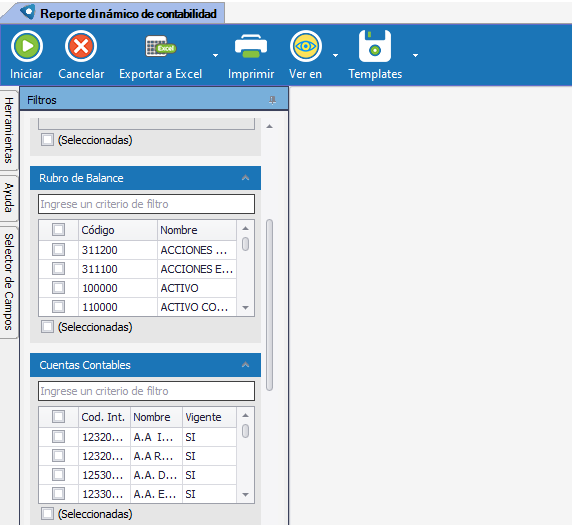Open Exportar a Excel dropdown arrow

pyautogui.click(x=216, y=55)
